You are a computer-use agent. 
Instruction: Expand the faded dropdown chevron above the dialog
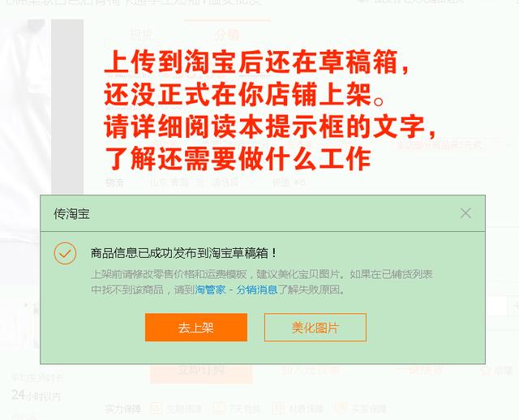(x=509, y=144)
